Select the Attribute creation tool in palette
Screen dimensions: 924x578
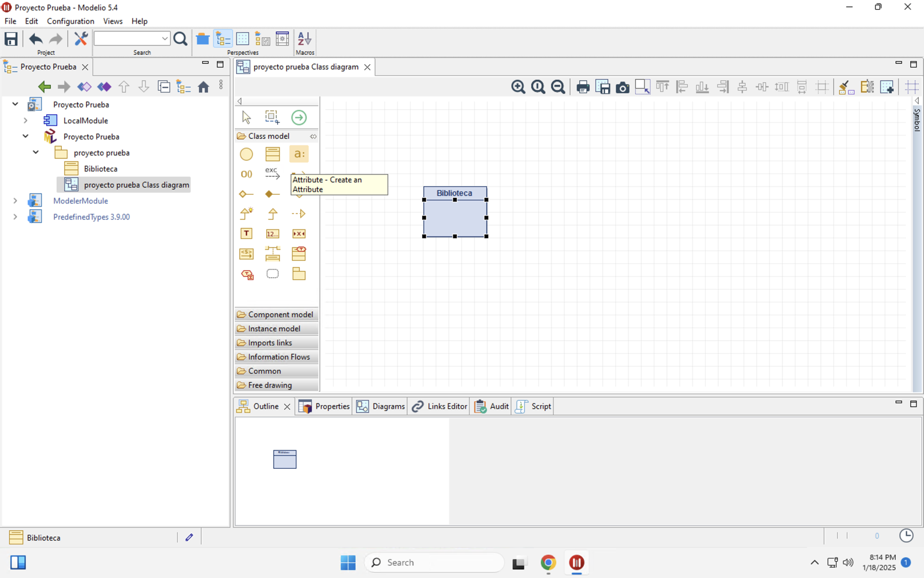pos(299,154)
